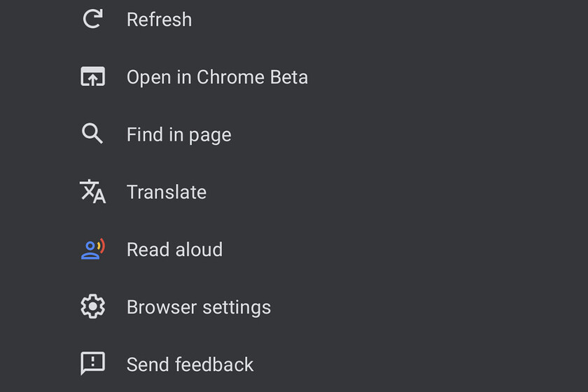This screenshot has width=588, height=392.
Task: Choose Open in Chrome Beta
Action: (294, 77)
